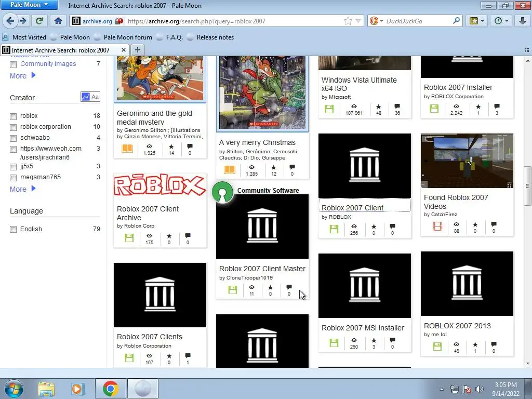Check the Community Images filter
The height and width of the screenshot is (399, 532).
click(x=13, y=64)
